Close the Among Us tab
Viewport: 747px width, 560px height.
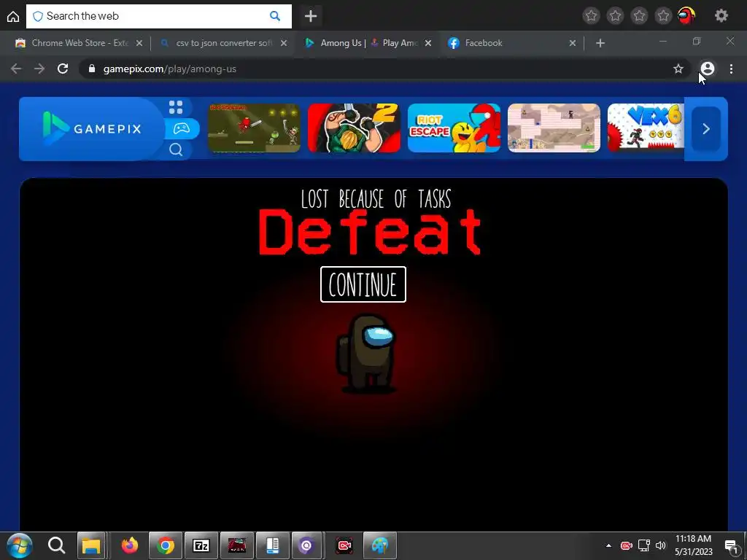tap(428, 43)
